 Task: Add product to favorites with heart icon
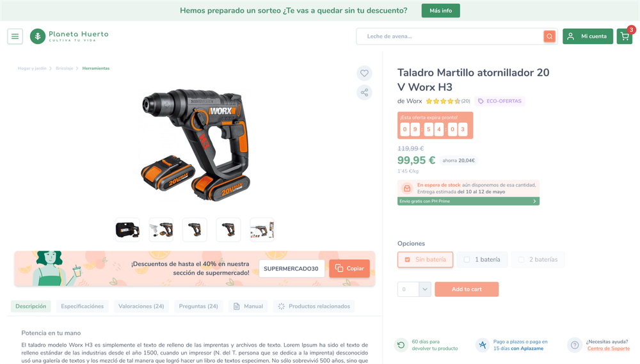[x=365, y=74]
